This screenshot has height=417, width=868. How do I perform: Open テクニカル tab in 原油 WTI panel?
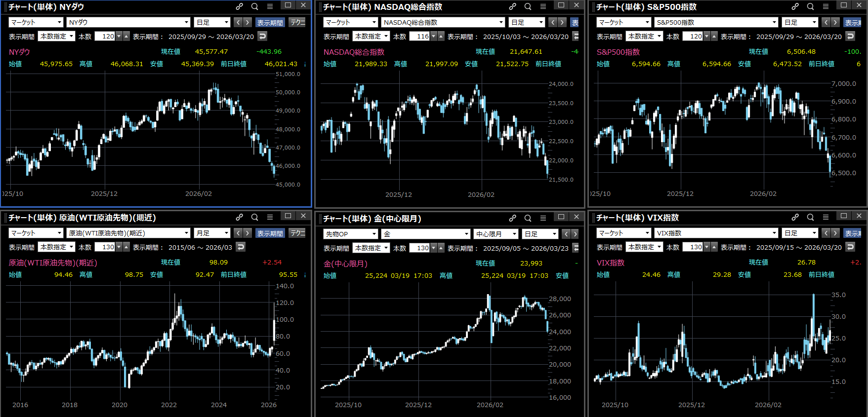tap(297, 233)
